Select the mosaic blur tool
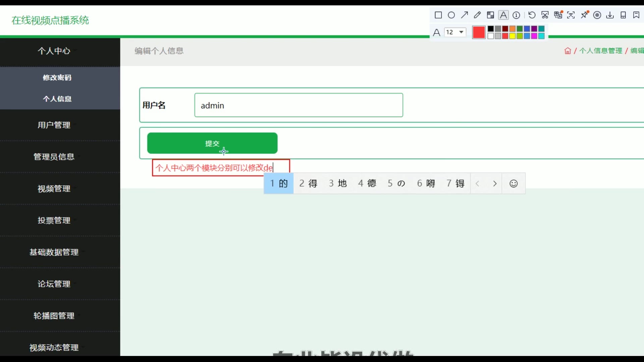This screenshot has width=644, height=362. [490, 15]
